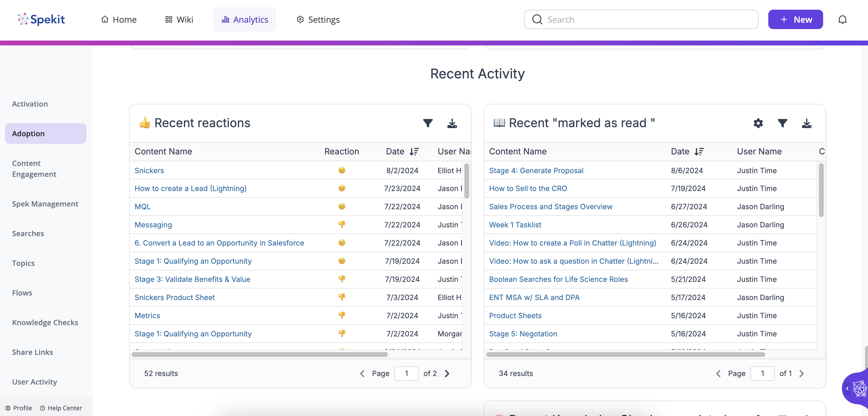Click marked as read vertical scrollbar
This screenshot has height=416, width=868.
(821, 190)
